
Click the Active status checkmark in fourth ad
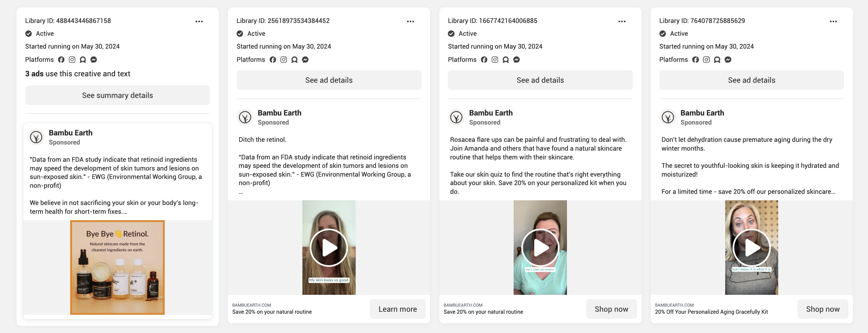662,34
